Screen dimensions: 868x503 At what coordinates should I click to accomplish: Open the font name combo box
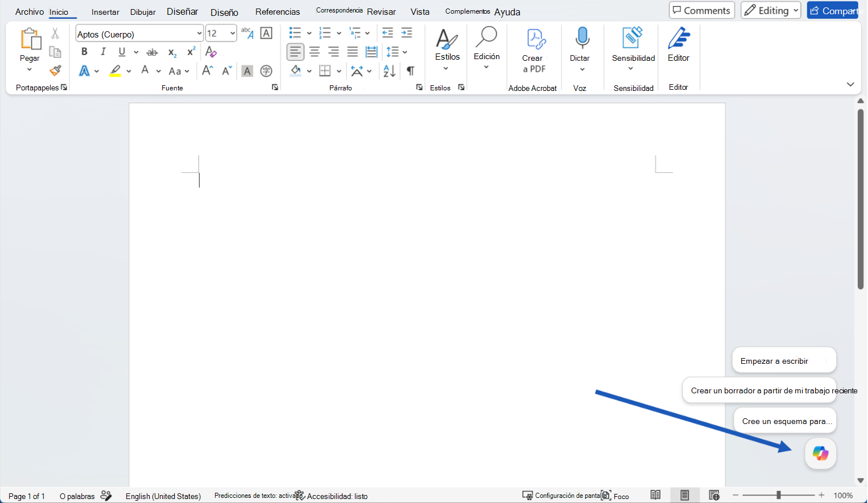(x=139, y=34)
